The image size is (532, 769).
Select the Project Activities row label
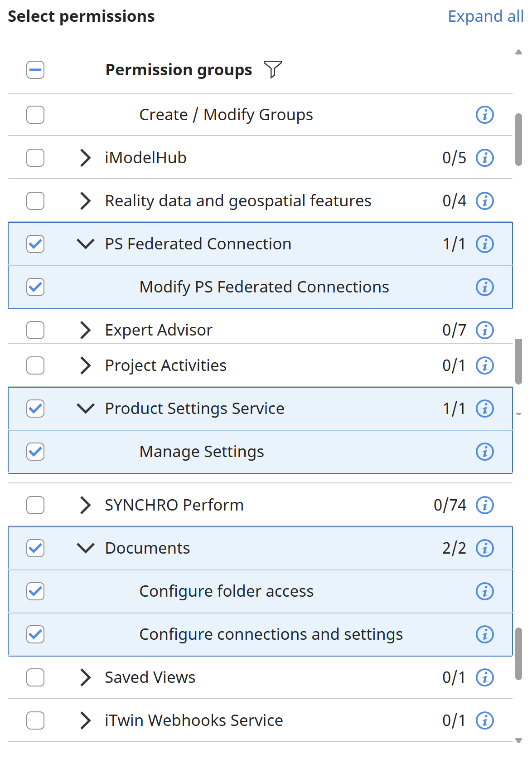pos(165,365)
